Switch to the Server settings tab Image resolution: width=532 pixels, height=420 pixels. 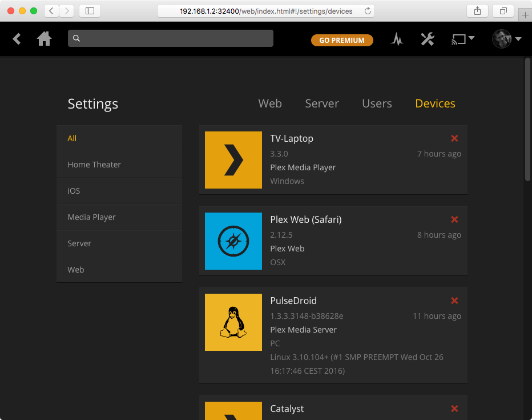[322, 103]
